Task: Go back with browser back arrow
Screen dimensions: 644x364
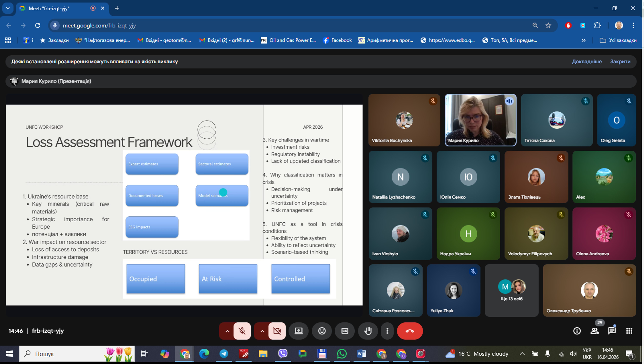Action: (x=9, y=25)
